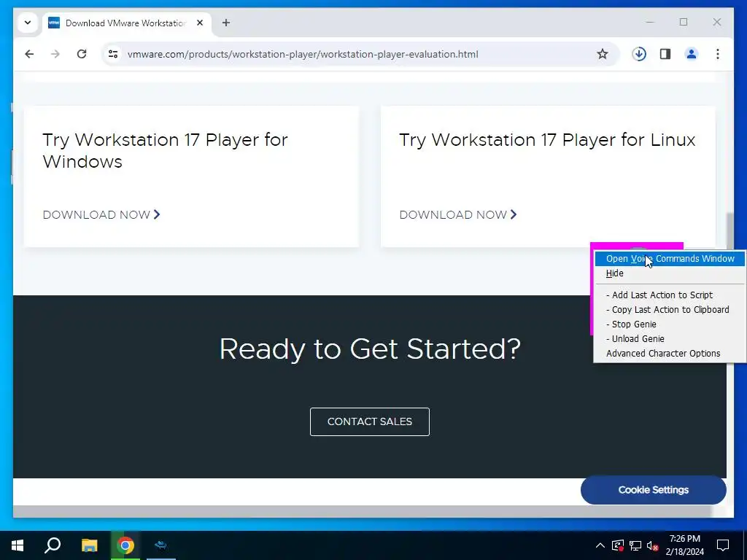Viewport: 747px width, 560px height.
Task: Open the tab search dropdown arrow
Action: pos(28,23)
